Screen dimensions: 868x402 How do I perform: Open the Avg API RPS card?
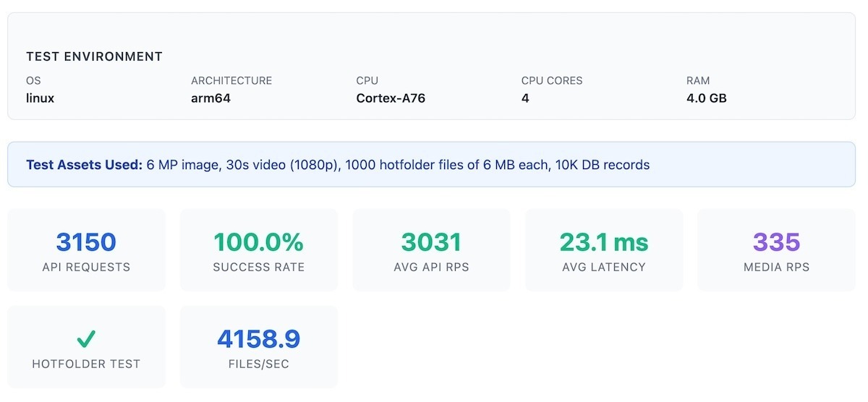(431, 250)
